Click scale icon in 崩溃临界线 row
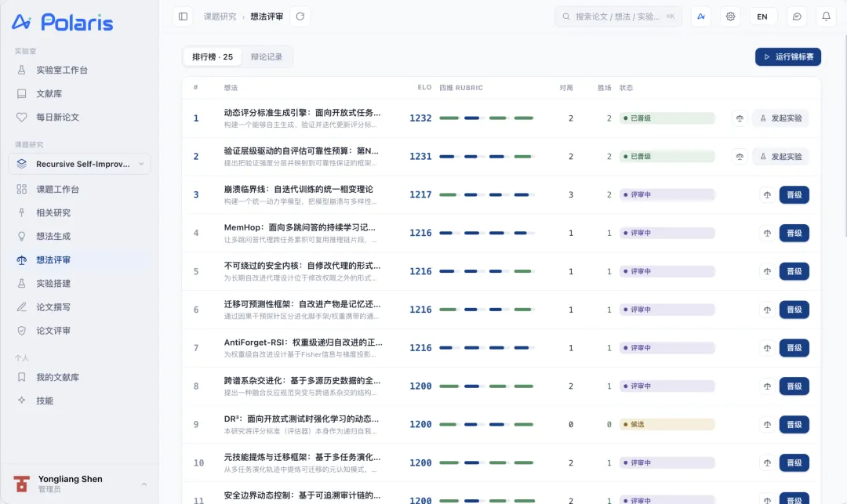 pyautogui.click(x=767, y=195)
